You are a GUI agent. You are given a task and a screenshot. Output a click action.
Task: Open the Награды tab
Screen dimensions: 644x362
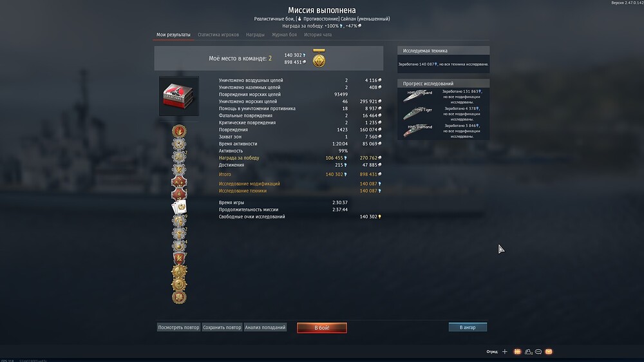point(255,35)
